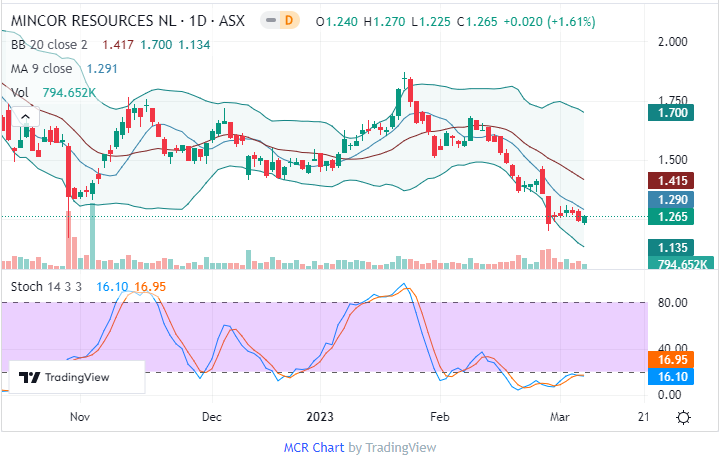Image resolution: width=722 pixels, height=459 pixels.
Task: Open chart settings gear icon
Action: click(x=683, y=417)
